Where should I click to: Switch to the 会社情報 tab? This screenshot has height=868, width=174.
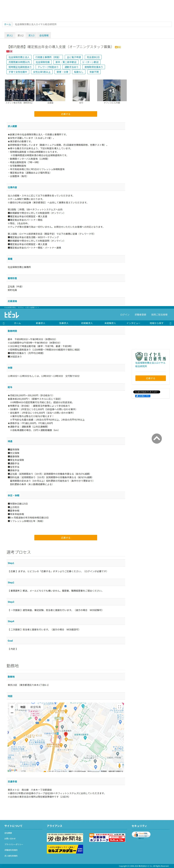pyautogui.click(x=44, y=35)
